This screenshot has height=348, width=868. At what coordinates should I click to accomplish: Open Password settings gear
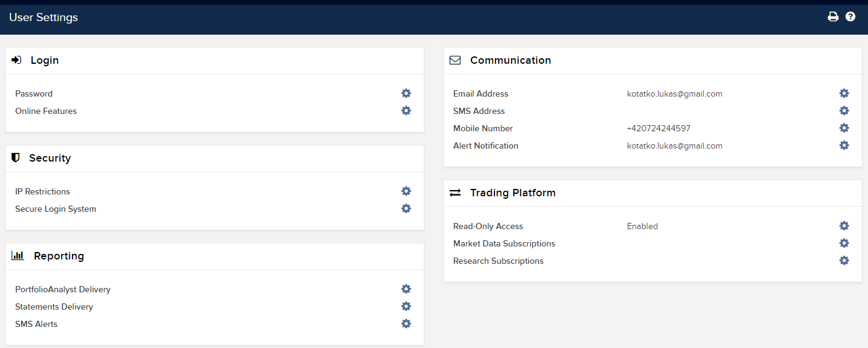pos(406,94)
